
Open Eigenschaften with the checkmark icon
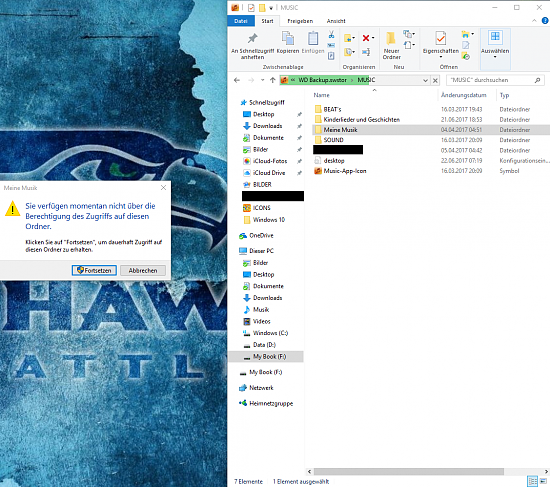441,38
